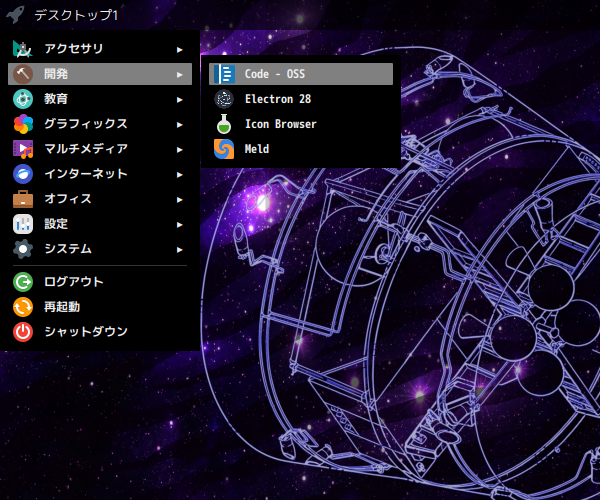Click the blue globe インターネット icon
The image size is (600, 500).
pyautogui.click(x=23, y=174)
